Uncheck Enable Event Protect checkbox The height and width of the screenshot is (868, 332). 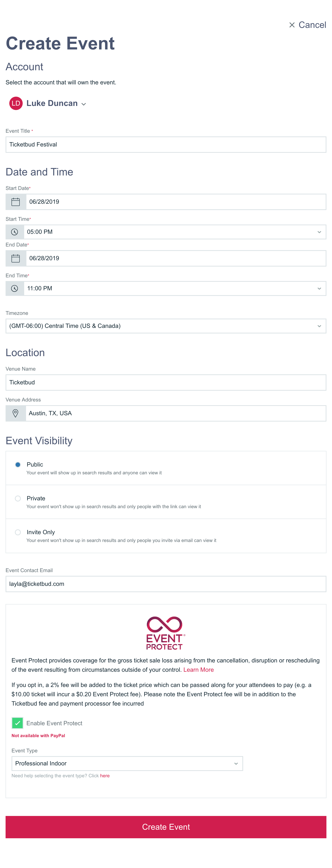coord(17,723)
